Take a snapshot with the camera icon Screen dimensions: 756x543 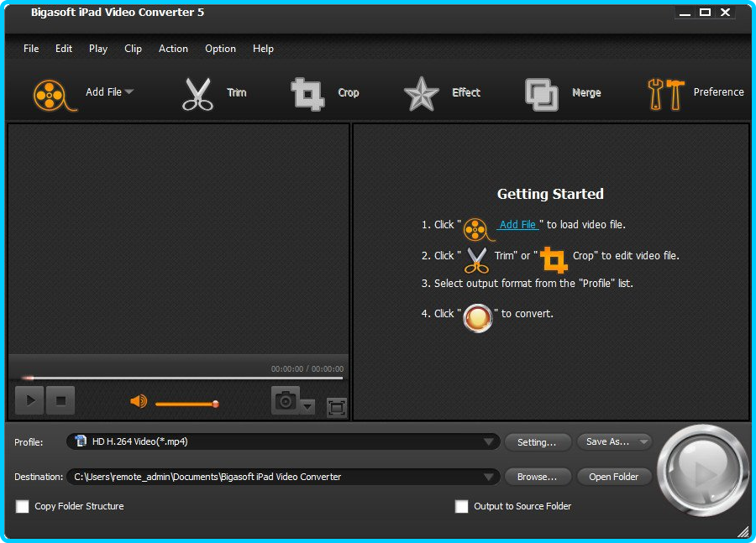(x=286, y=399)
